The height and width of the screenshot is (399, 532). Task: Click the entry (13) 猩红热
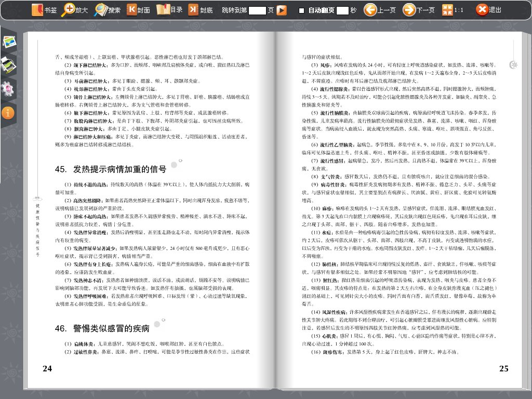[325, 280]
